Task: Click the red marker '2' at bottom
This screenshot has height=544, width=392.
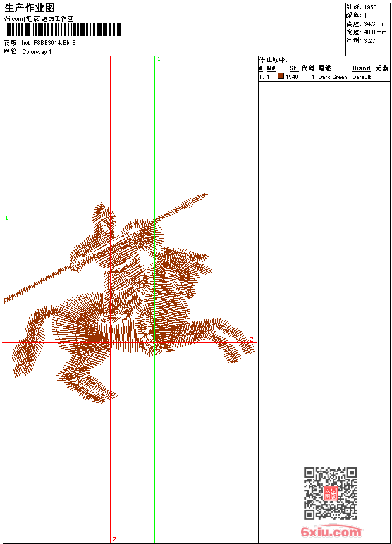Action: point(114,539)
